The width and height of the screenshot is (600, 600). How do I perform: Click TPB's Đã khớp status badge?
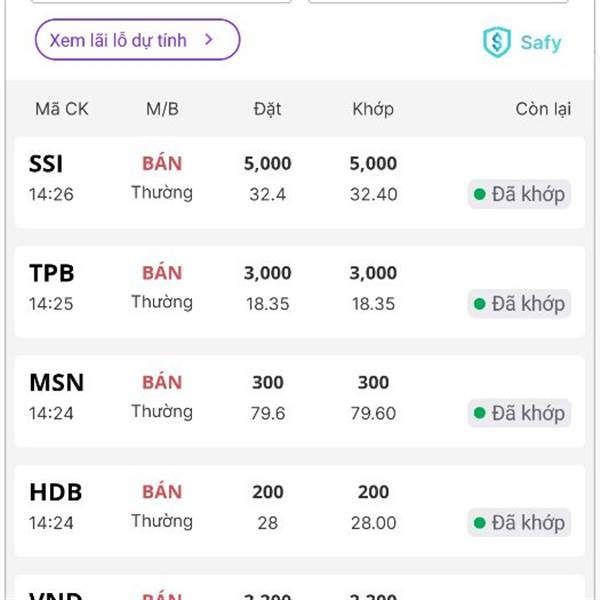click(x=519, y=303)
